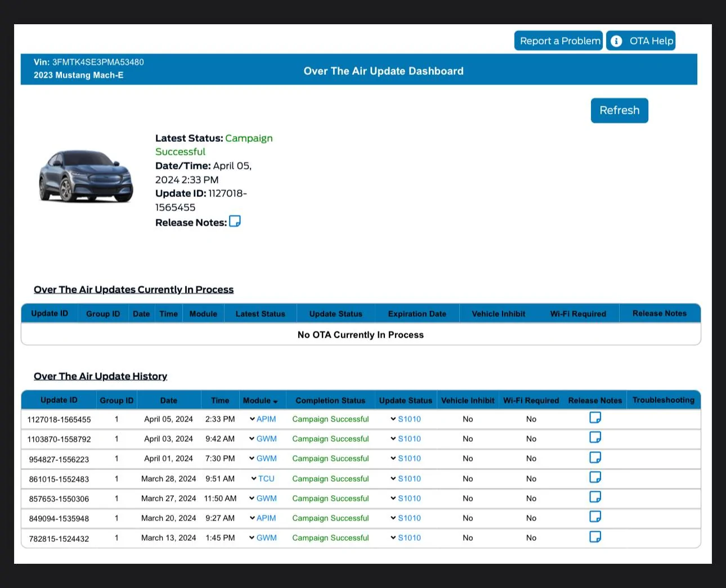The image size is (726, 588).
Task: Open release notes for update 1103870-1558792 row
Action: pyautogui.click(x=595, y=437)
